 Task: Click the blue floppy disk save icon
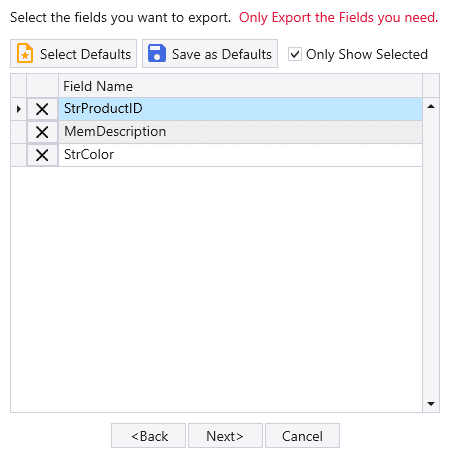(157, 53)
